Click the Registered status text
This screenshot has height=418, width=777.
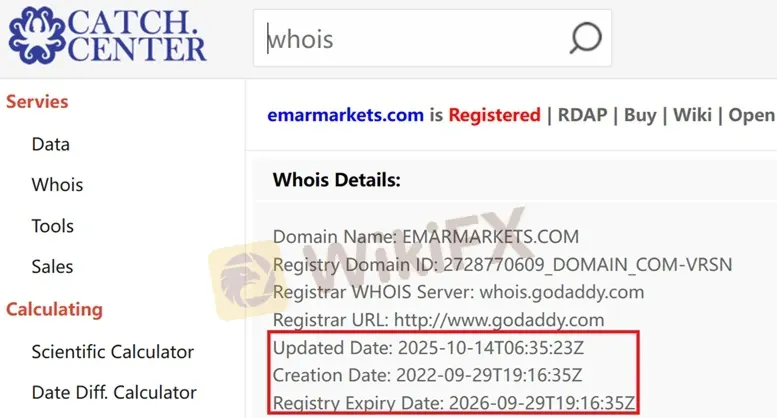coord(495,115)
